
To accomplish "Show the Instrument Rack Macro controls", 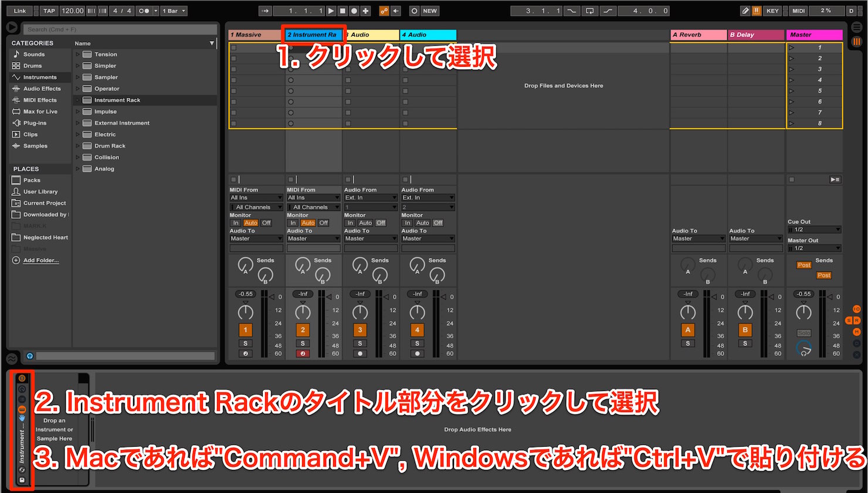I will coord(22,389).
